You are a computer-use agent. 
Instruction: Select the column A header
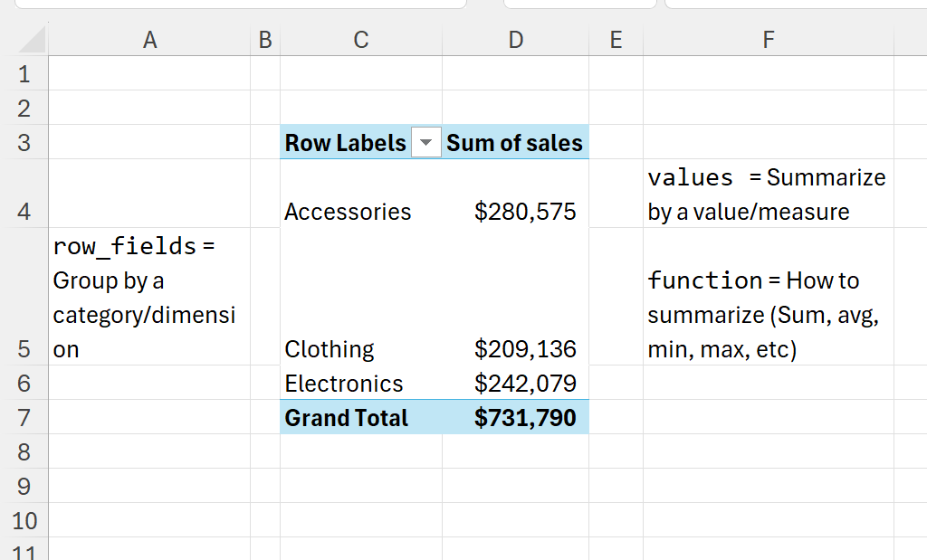coord(149,40)
